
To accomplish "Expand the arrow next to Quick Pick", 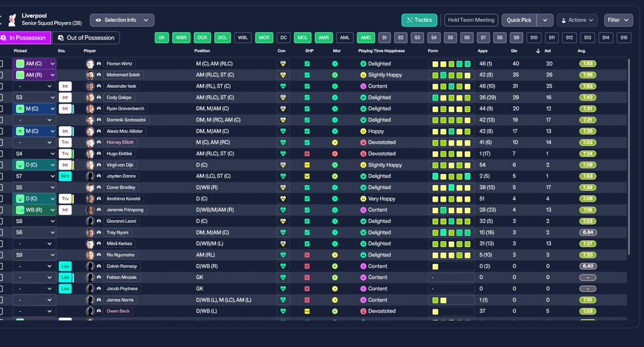I will coord(545,20).
